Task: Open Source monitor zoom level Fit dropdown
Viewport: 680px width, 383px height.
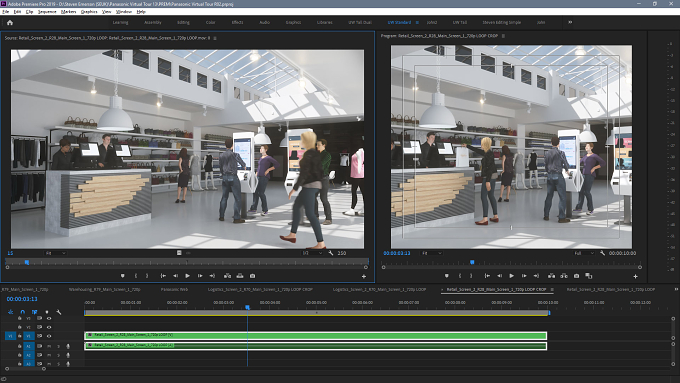Action: (x=56, y=253)
